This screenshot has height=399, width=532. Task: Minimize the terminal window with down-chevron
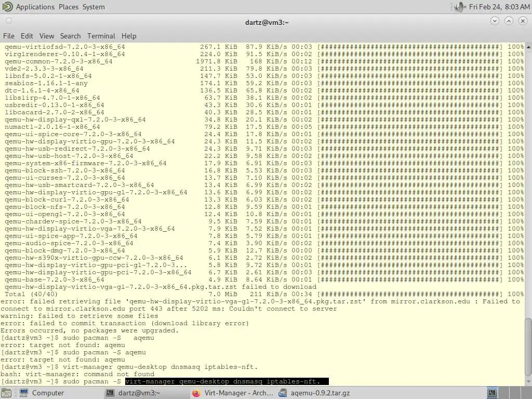pyautogui.click(x=495, y=21)
